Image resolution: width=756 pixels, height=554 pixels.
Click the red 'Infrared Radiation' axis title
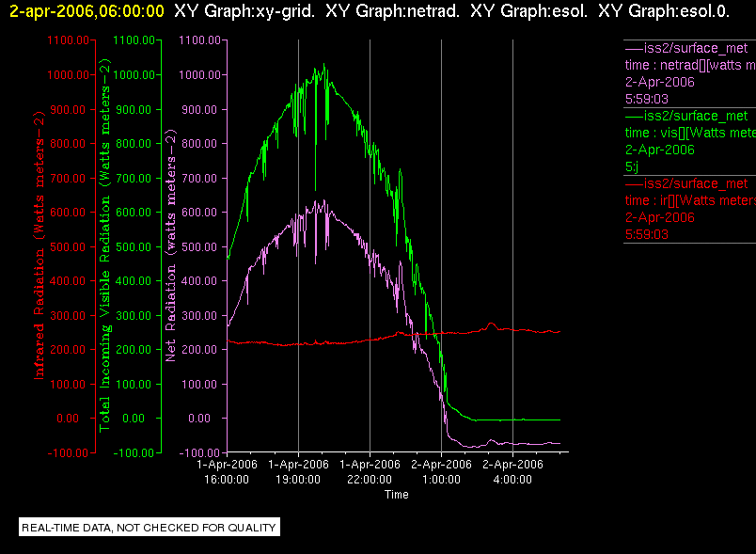pyautogui.click(x=39, y=245)
